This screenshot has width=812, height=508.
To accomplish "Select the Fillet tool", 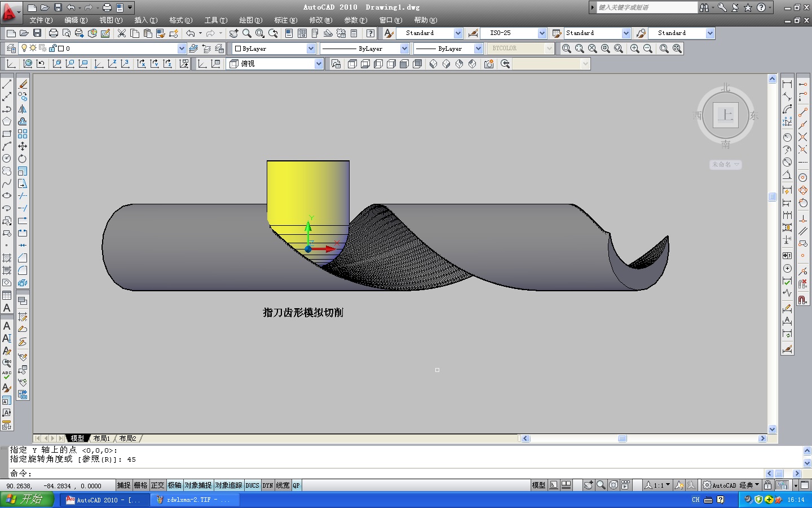I will point(23,270).
